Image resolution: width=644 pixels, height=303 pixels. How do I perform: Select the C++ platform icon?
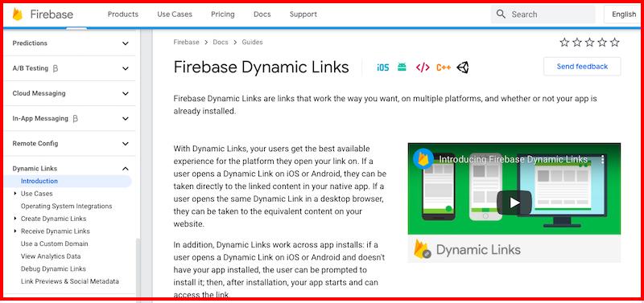coord(444,68)
